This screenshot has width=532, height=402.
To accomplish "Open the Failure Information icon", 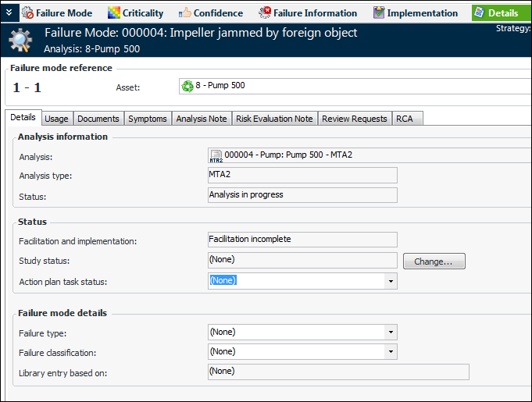I will pyautogui.click(x=265, y=13).
